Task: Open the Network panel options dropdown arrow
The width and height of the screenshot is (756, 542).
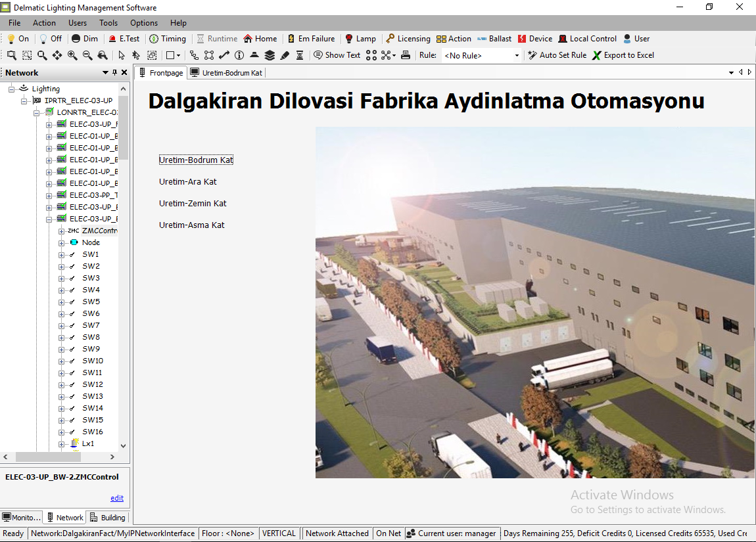Action: point(105,73)
